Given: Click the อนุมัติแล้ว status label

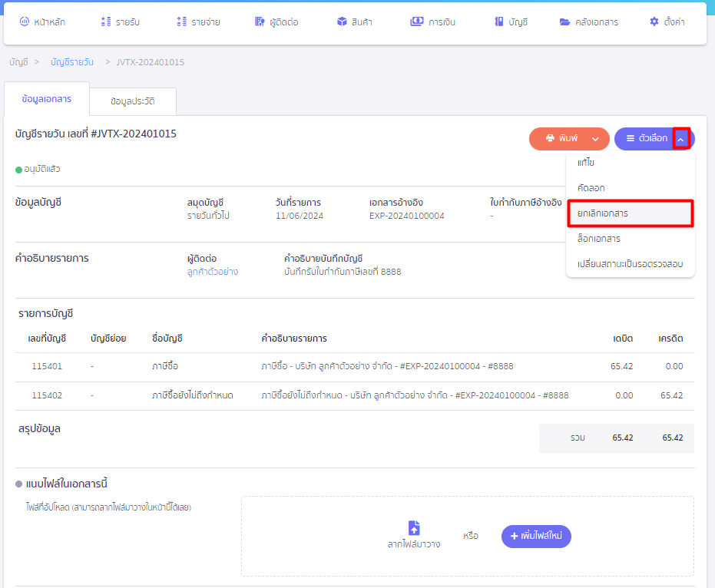Looking at the screenshot, I should (x=42, y=169).
